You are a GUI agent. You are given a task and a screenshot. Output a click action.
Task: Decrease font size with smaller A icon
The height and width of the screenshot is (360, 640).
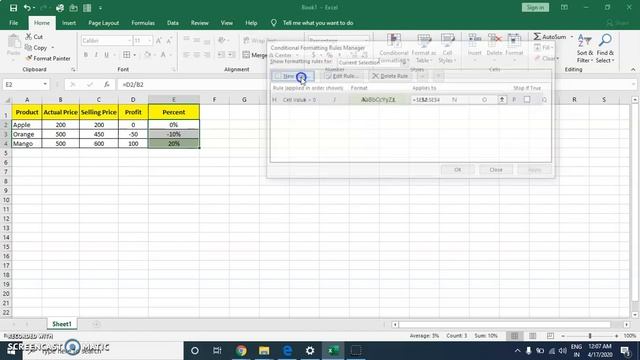169,40
